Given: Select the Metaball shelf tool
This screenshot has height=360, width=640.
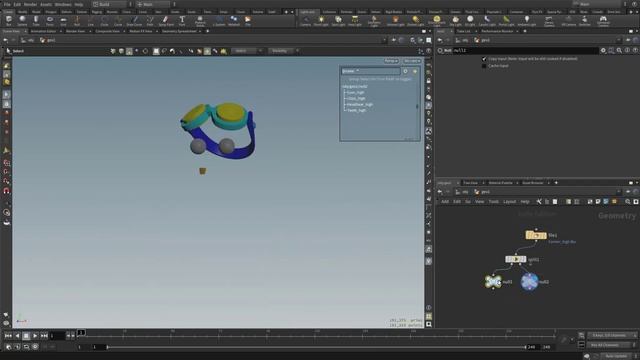Looking at the screenshot, I should click(x=234, y=20).
